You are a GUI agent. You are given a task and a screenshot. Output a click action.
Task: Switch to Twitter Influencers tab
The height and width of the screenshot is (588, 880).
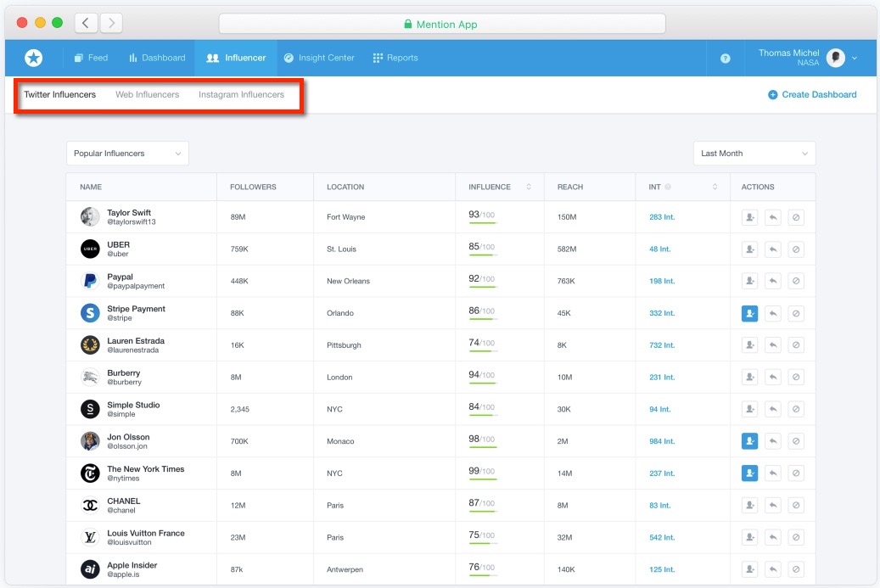(59, 94)
